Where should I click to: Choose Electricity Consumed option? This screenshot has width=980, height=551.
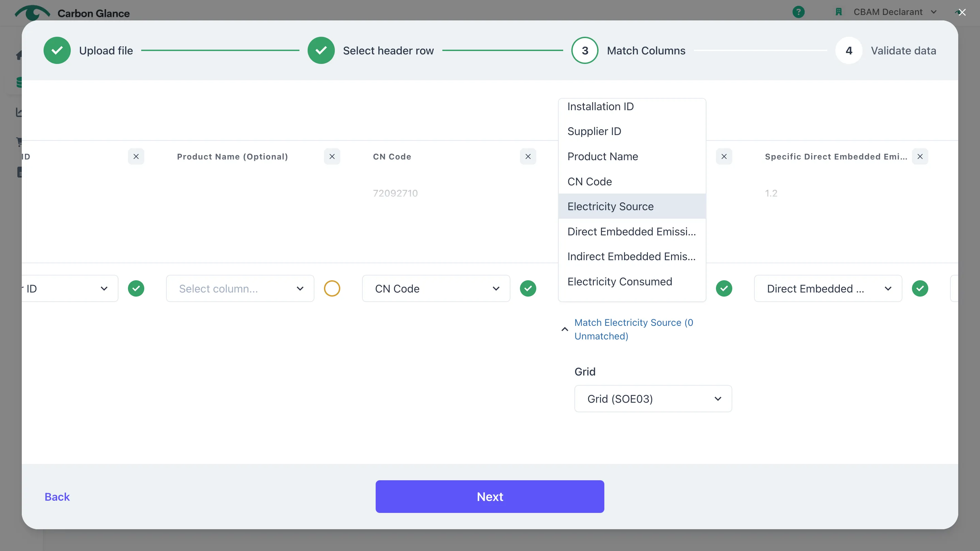point(632,282)
